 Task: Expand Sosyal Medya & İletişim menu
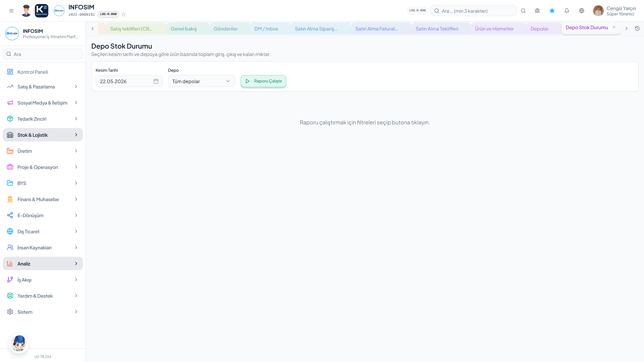tap(43, 103)
